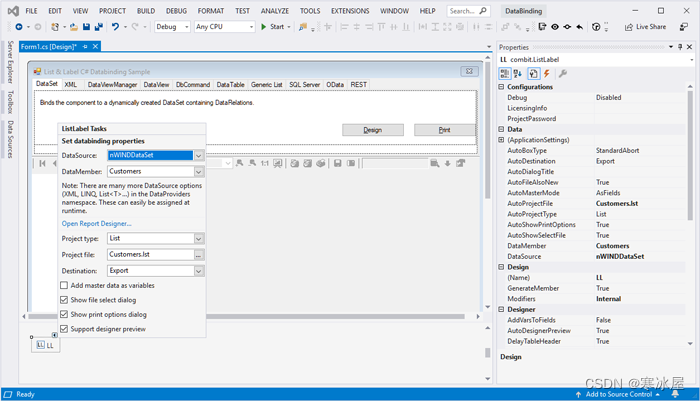Switch to the SQL Server tab
This screenshot has width=700, height=401.
tap(304, 84)
